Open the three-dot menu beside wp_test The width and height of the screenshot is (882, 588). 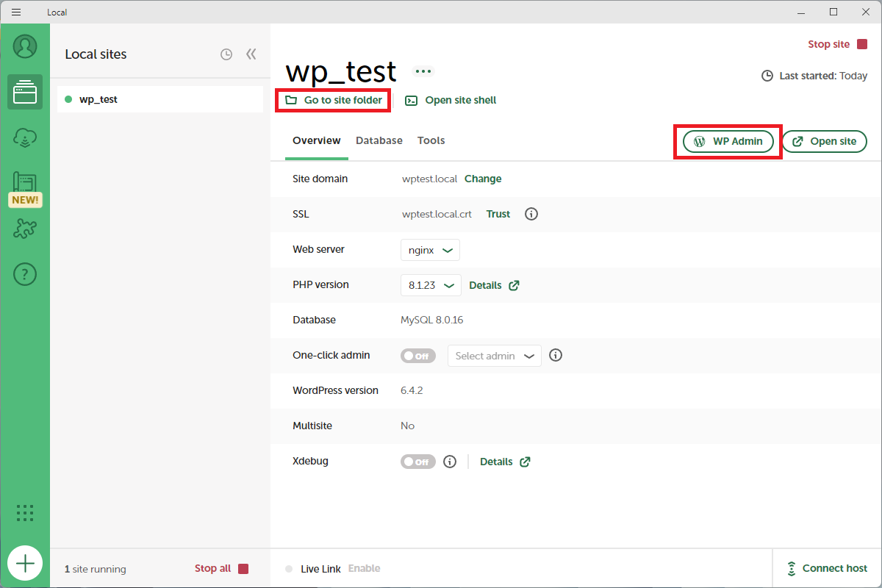tap(423, 71)
